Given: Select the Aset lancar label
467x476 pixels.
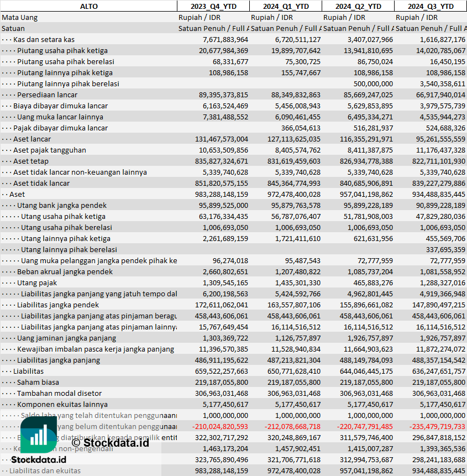Looking at the screenshot, I should tap(32, 139).
